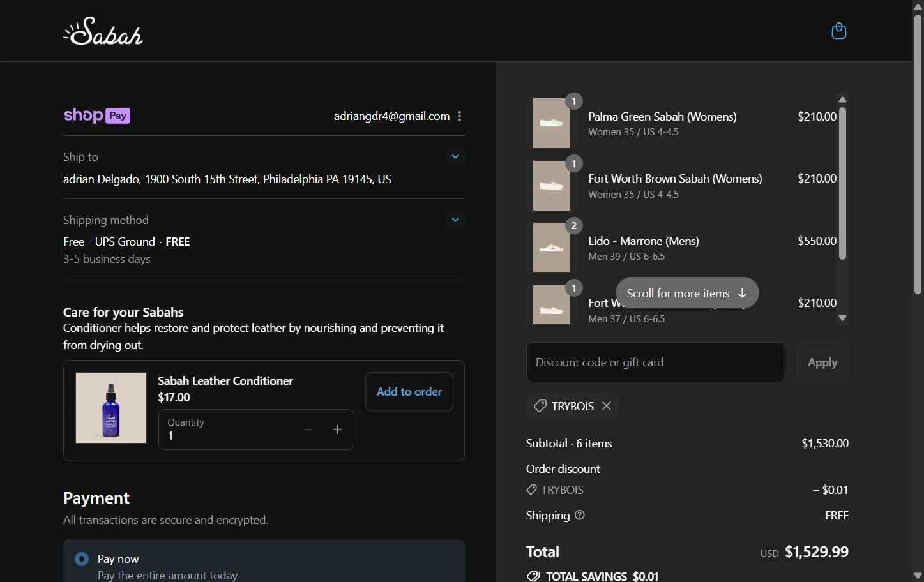This screenshot has height=582, width=924.
Task: Select the Lido - Marrone (Mens) title
Action: tap(644, 241)
